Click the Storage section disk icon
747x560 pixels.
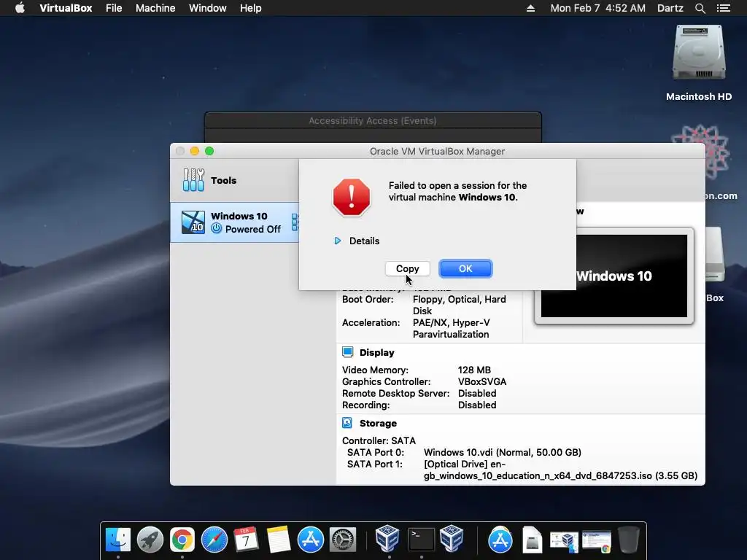tap(347, 423)
